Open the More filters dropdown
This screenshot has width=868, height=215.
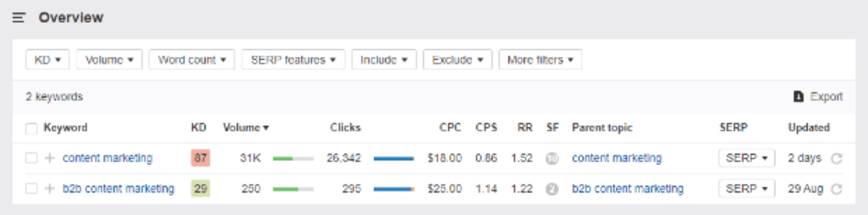(540, 60)
